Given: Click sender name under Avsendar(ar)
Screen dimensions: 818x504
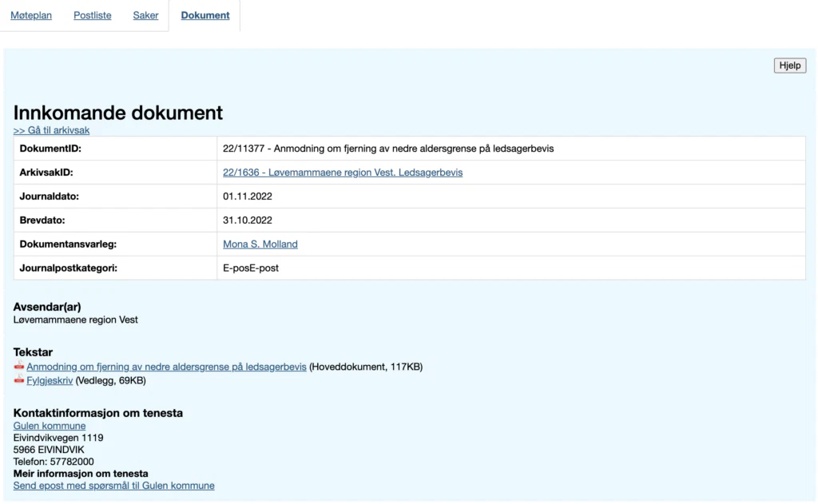Looking at the screenshot, I should 76,319.
